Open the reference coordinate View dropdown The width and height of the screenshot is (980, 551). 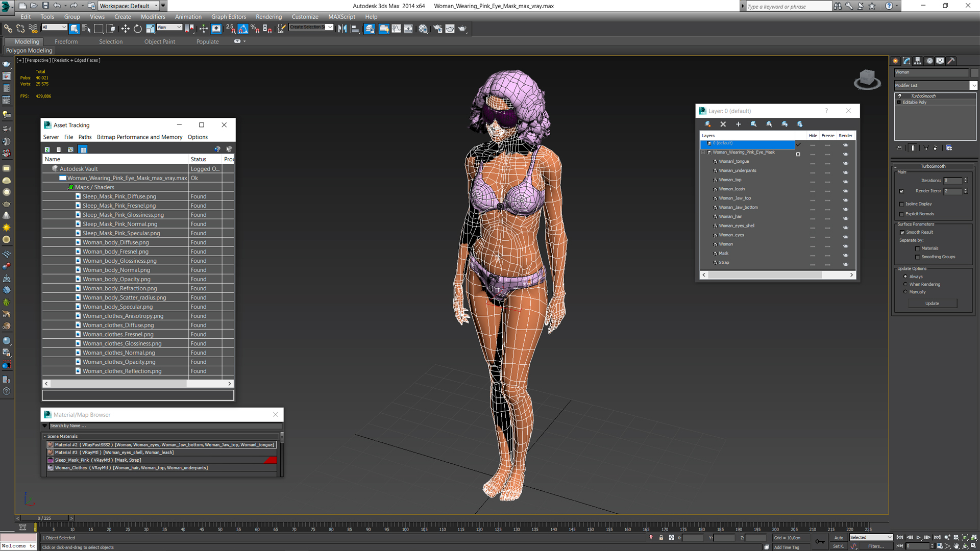pos(169,28)
